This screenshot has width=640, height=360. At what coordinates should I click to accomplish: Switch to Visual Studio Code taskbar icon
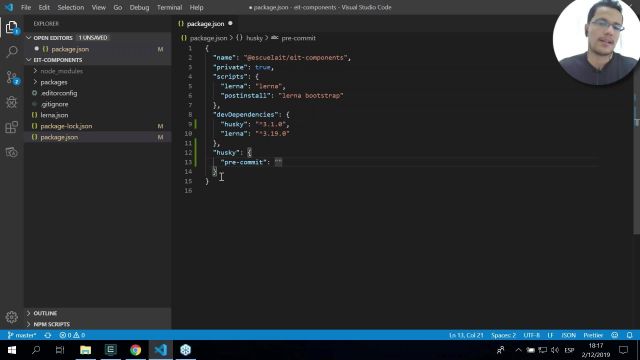[160, 350]
